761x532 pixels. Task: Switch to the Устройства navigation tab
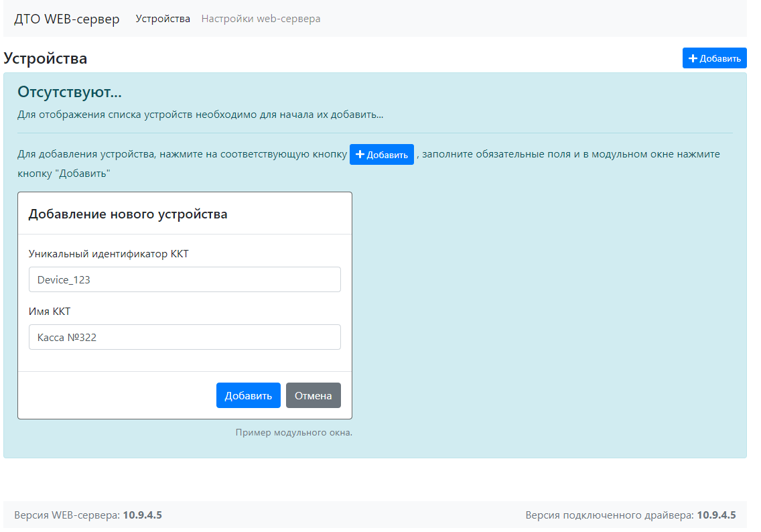point(163,19)
